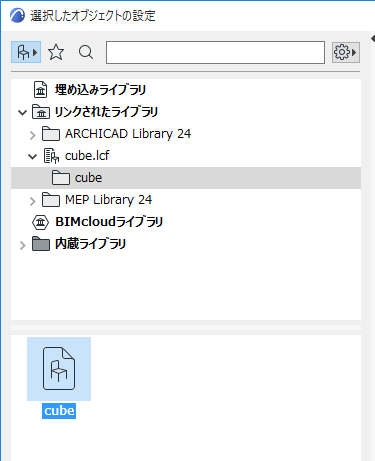Screen dimensions: 375x461
Task: Click the MEP Library 24 folder icon
Action: point(51,200)
